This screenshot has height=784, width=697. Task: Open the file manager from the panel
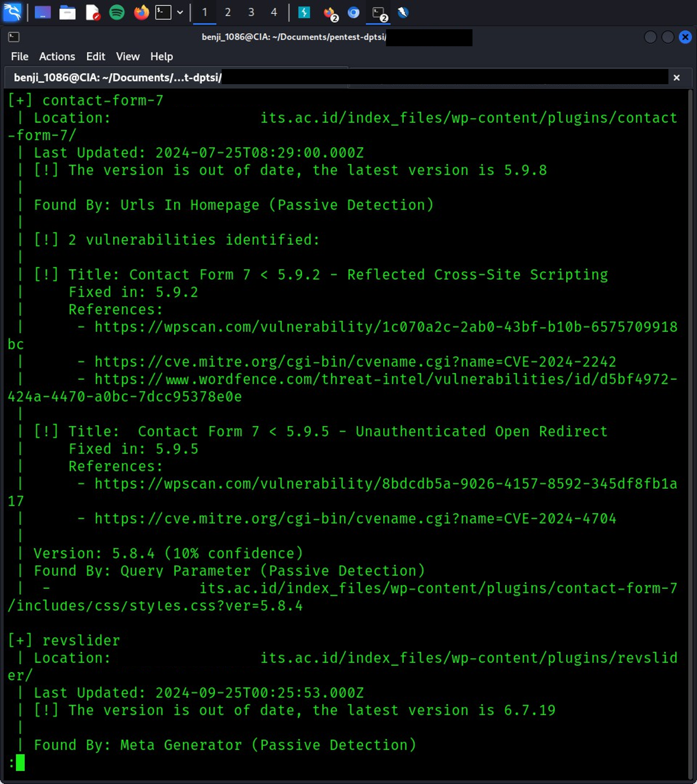tap(67, 13)
